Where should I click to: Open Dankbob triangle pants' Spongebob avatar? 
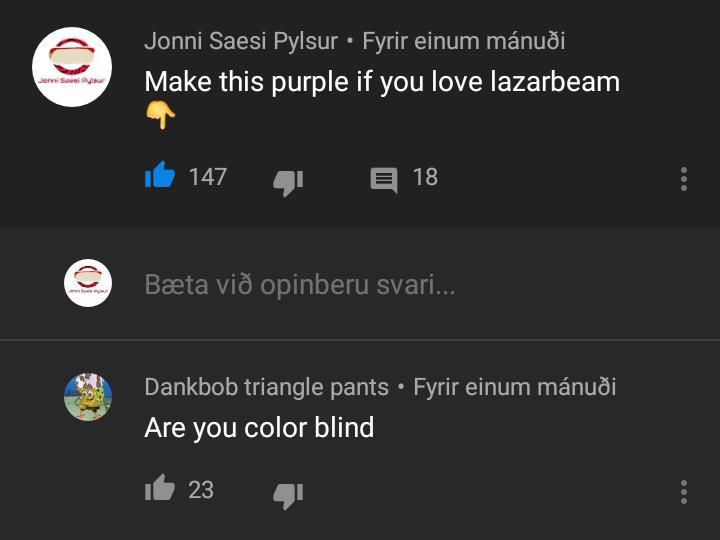click(88, 397)
